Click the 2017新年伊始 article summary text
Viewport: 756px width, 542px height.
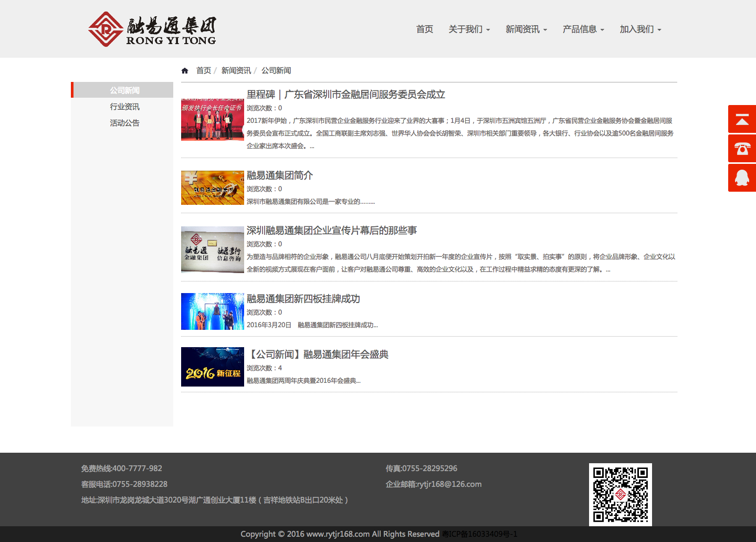click(460, 133)
